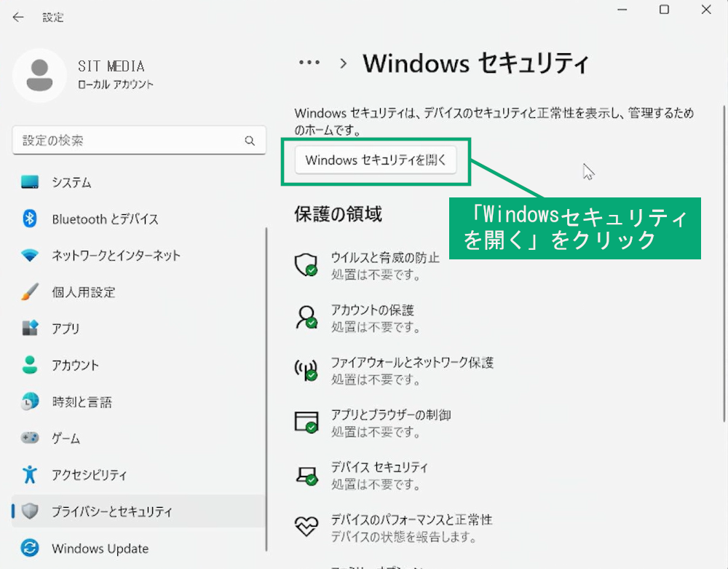Select アプリ in the sidebar
The width and height of the screenshot is (728, 569).
pos(138,328)
